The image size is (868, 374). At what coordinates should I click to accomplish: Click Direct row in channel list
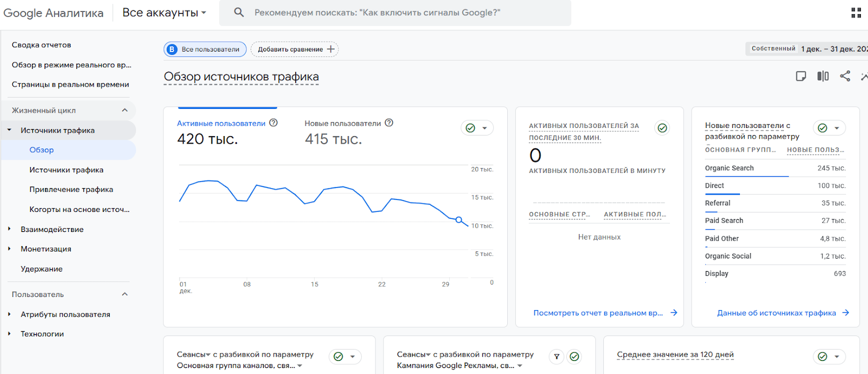[775, 185]
